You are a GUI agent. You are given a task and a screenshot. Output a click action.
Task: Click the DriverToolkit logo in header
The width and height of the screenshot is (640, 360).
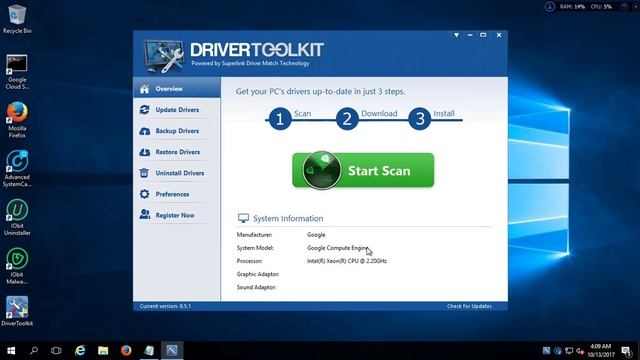pyautogui.click(x=163, y=56)
